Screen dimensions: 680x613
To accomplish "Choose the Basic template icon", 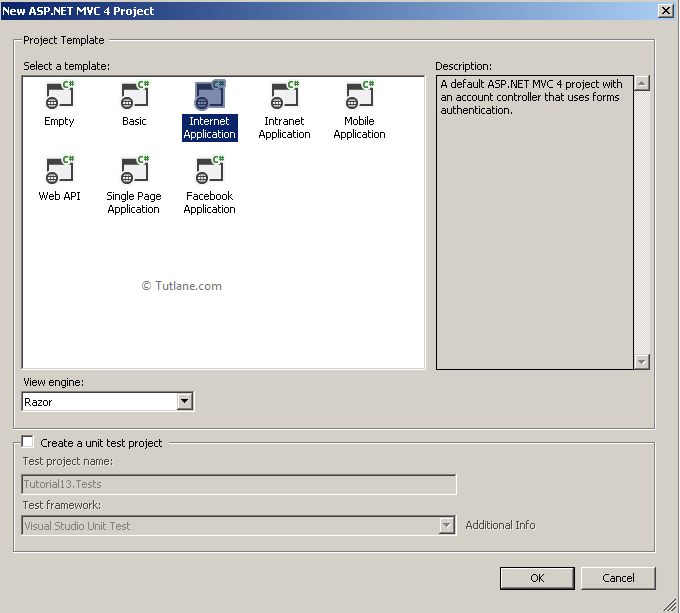I will (134, 96).
